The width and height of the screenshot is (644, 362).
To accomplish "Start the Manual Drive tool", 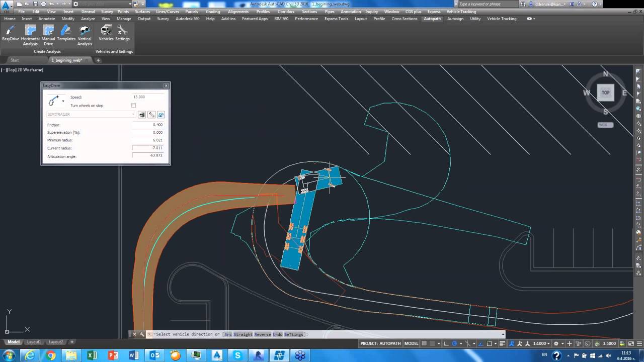I will [48, 36].
